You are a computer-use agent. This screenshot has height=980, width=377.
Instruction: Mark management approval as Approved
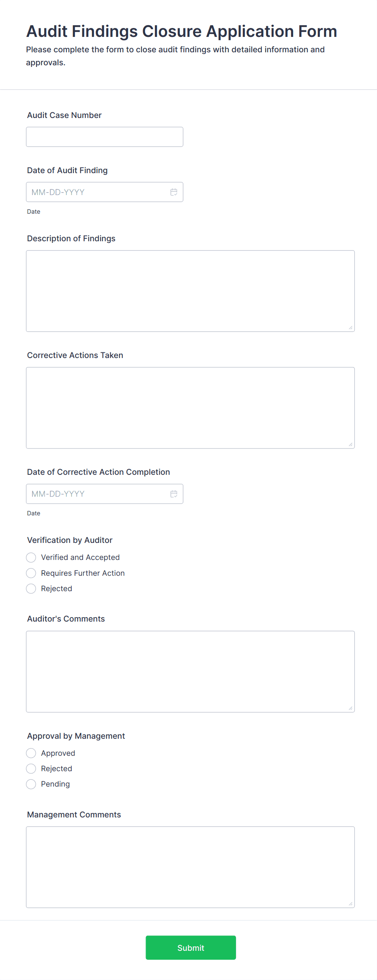coord(31,753)
